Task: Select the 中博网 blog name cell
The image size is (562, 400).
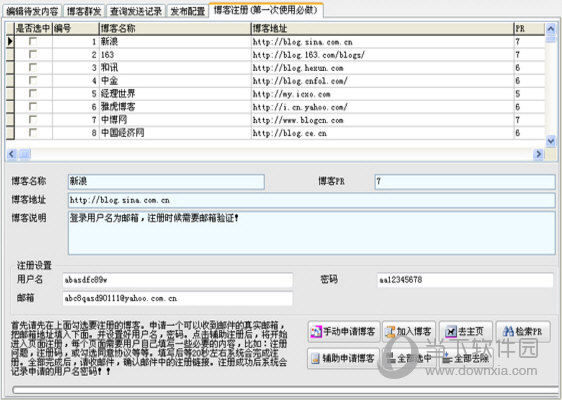Action: coord(175,119)
